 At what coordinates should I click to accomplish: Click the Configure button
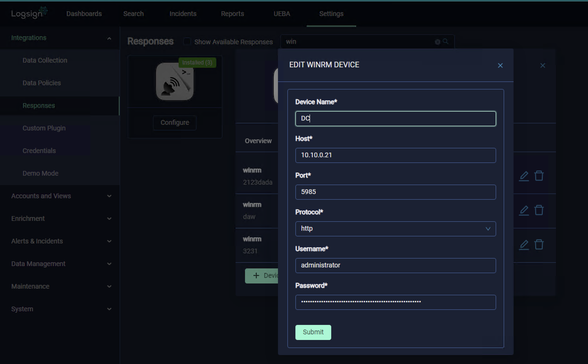point(174,122)
